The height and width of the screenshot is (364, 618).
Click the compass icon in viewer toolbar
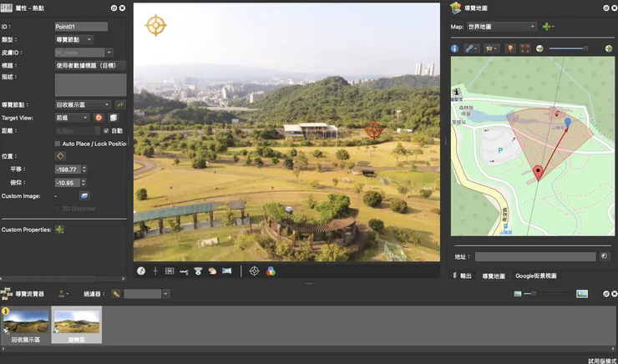pos(141,271)
